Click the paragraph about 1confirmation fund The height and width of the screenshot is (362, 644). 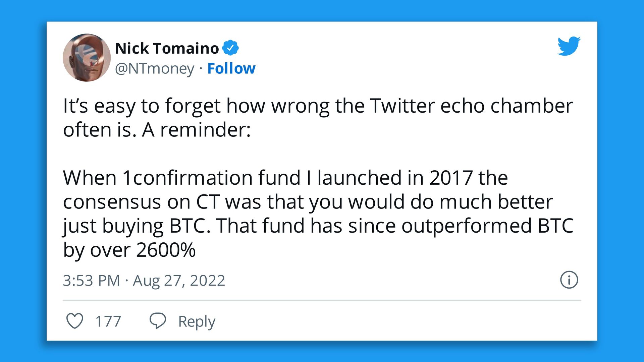(318, 214)
